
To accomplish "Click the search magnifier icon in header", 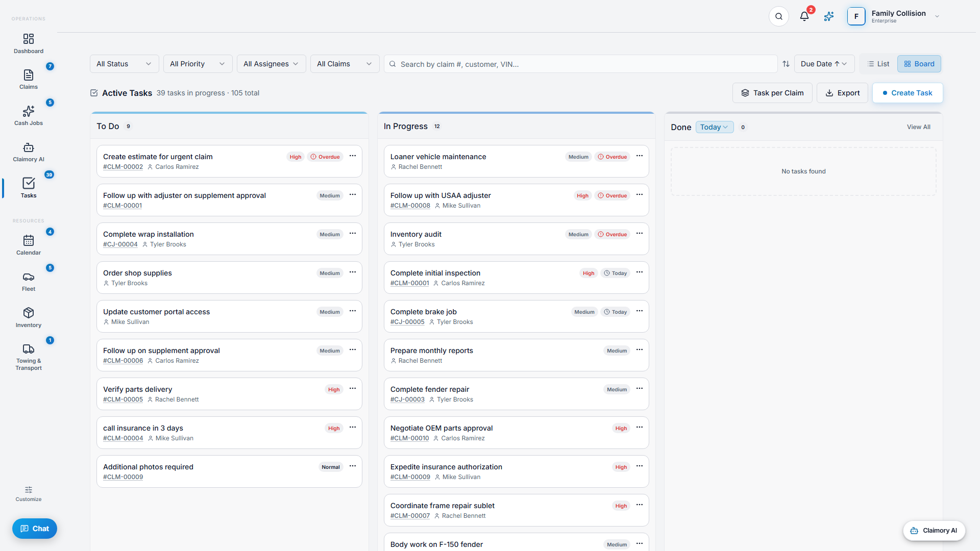I will pyautogui.click(x=779, y=16).
